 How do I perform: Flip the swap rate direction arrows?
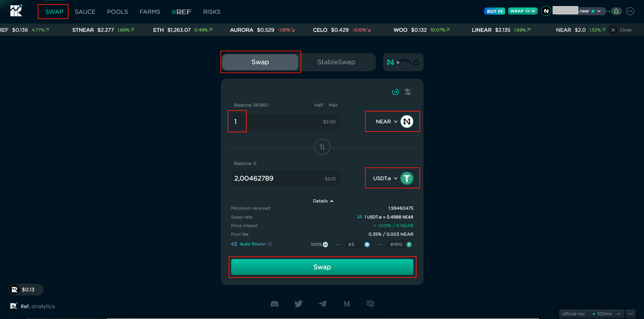click(x=360, y=217)
